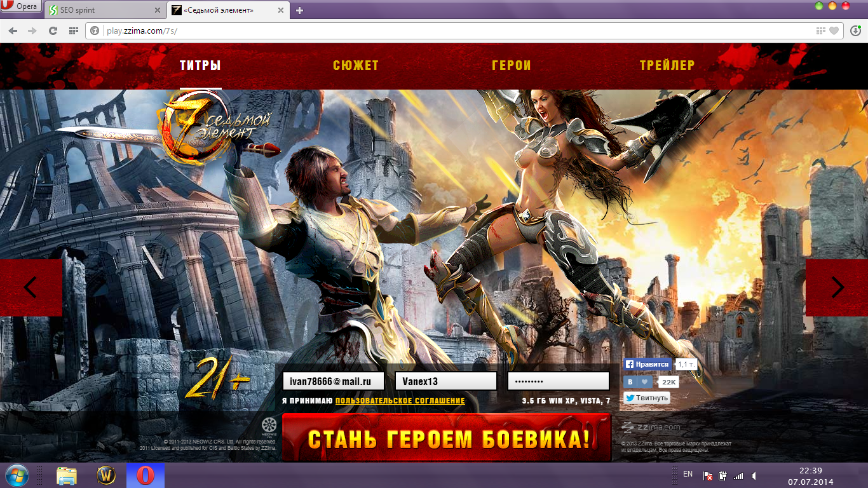Screen dimensions: 868x488
Task: Click the email field with ivan78666@mail.ru
Action: coord(334,381)
